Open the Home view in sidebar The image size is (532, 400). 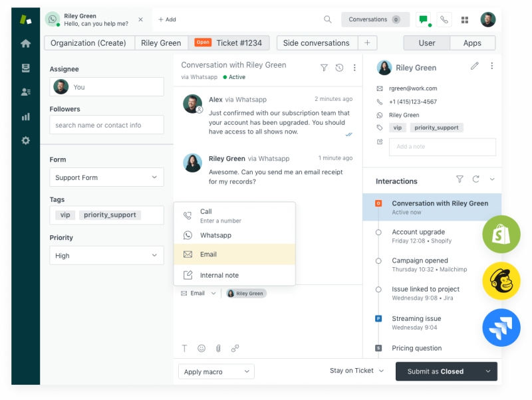25,43
